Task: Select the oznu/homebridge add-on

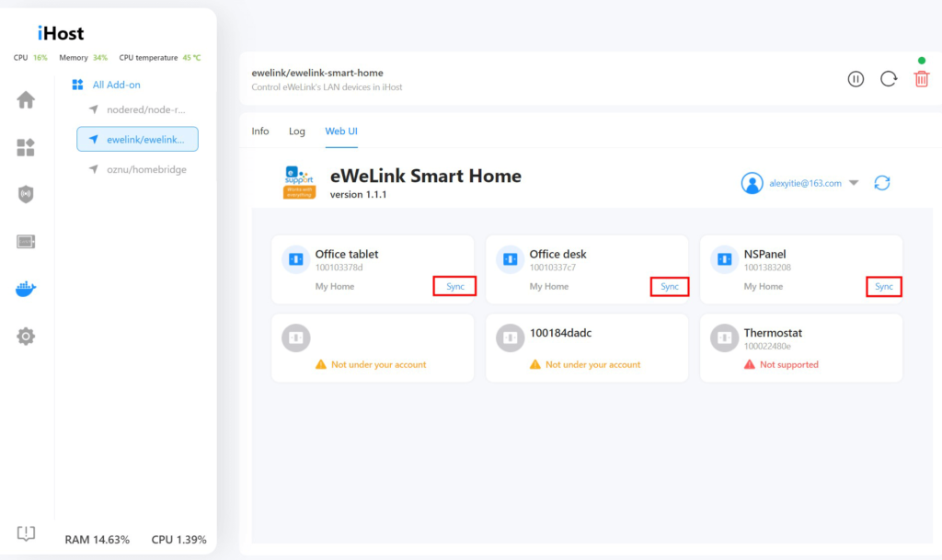Action: point(147,169)
